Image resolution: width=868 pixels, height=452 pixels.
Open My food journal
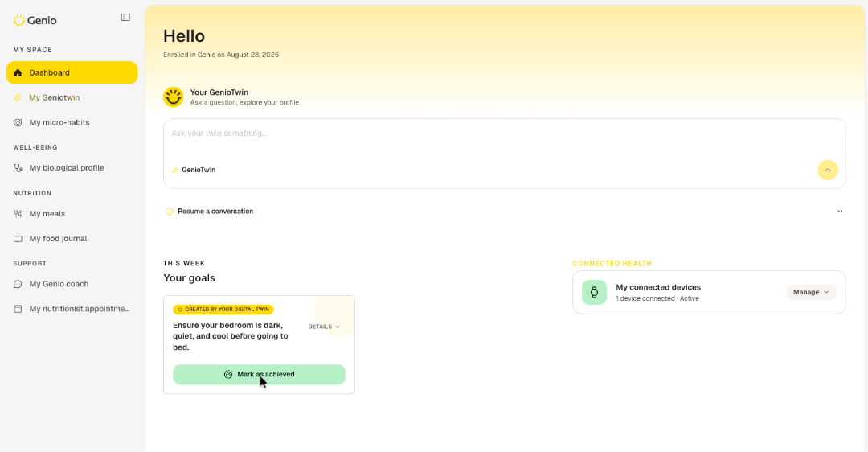click(72, 239)
